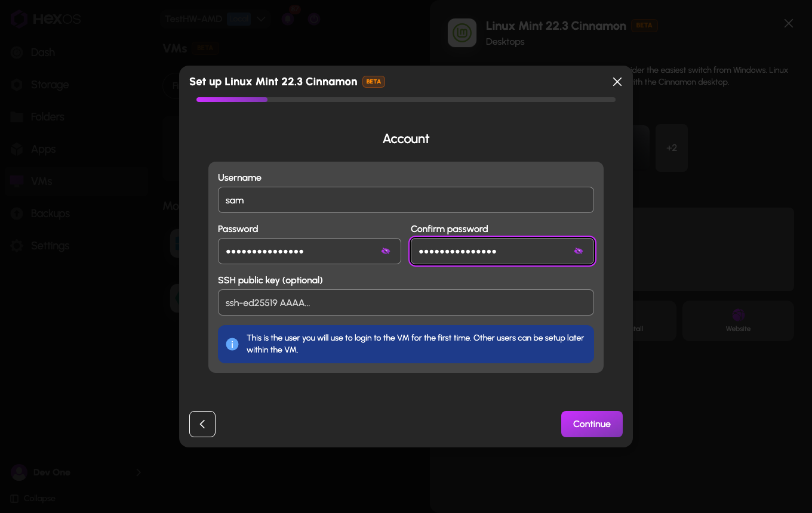The image size is (812, 513).
Task: Click the Apps cube icon
Action: pyautogui.click(x=17, y=149)
